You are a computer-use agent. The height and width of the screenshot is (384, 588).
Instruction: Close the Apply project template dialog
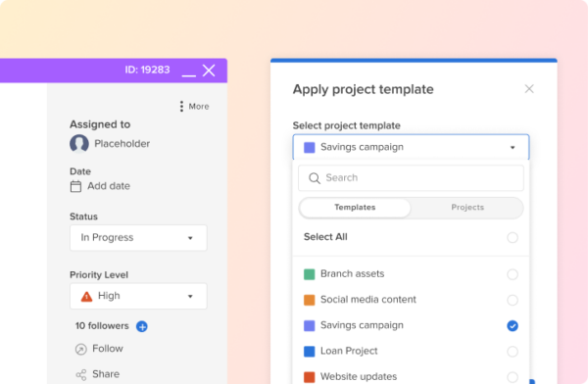529,89
